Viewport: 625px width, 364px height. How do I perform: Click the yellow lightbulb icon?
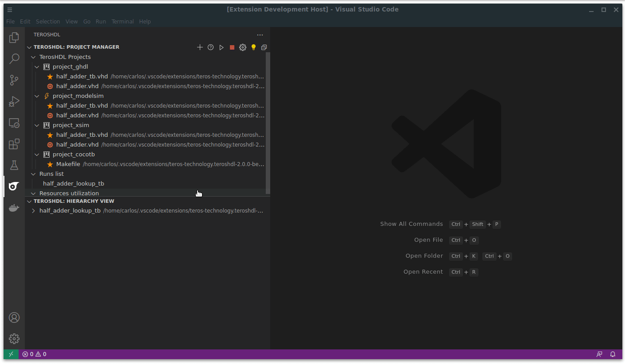click(253, 47)
